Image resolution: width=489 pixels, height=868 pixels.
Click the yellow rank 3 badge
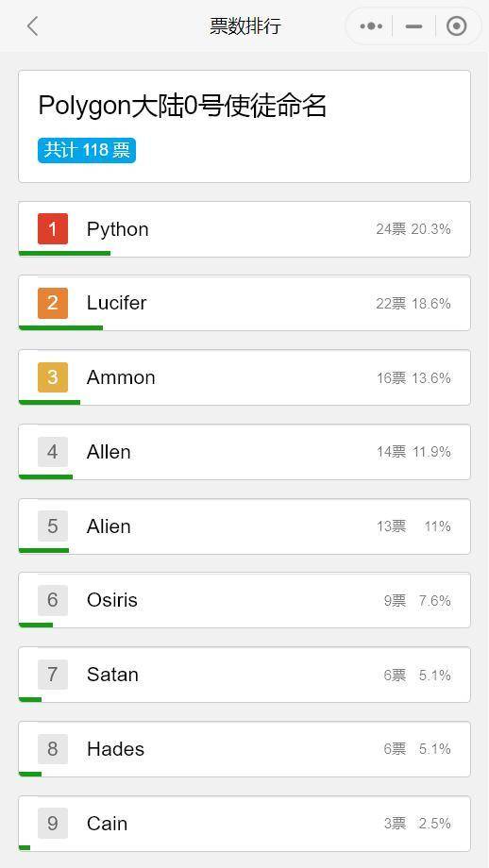pyautogui.click(x=53, y=377)
